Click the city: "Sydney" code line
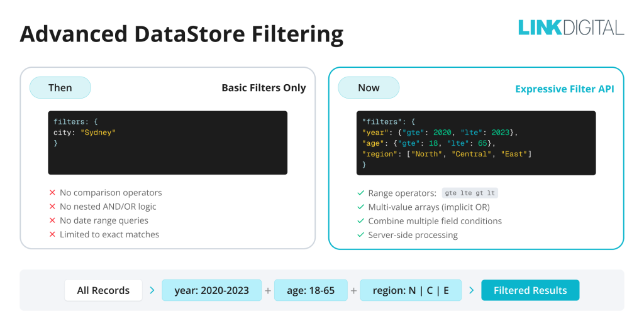Viewport: 644px width, 336px height. (85, 133)
